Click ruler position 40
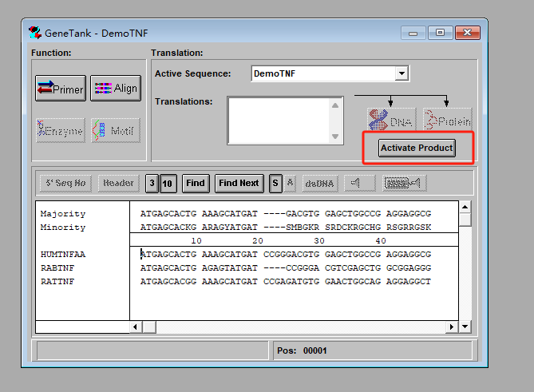This screenshot has width=534, height=392. point(381,241)
